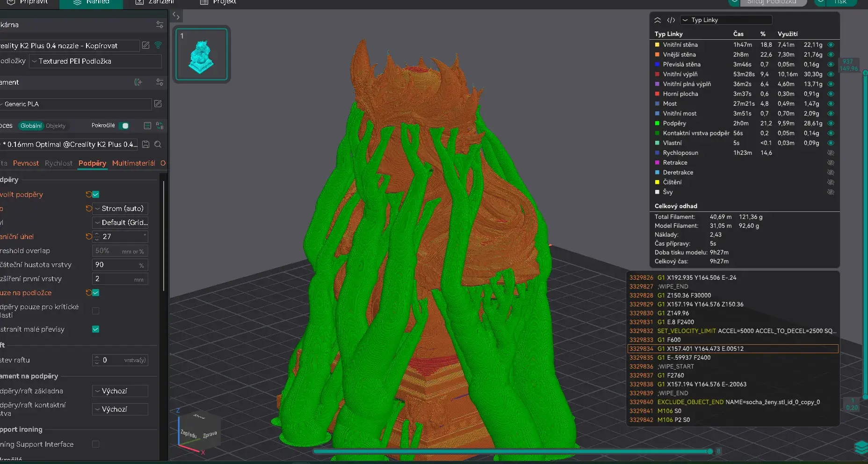Edit the Creality K2 Plus printer preset
Viewport: 868px width, 464px height.
145,45
